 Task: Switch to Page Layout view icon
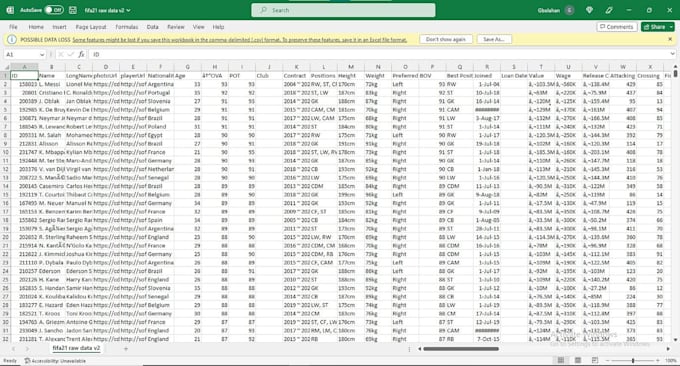[x=578, y=360]
